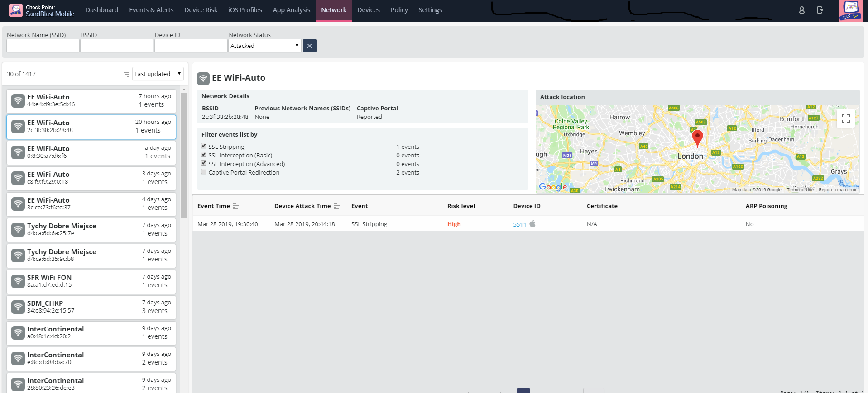Click WiFi icon of SFR WiFi FON
Viewport: 868px width, 393px height.
18,281
